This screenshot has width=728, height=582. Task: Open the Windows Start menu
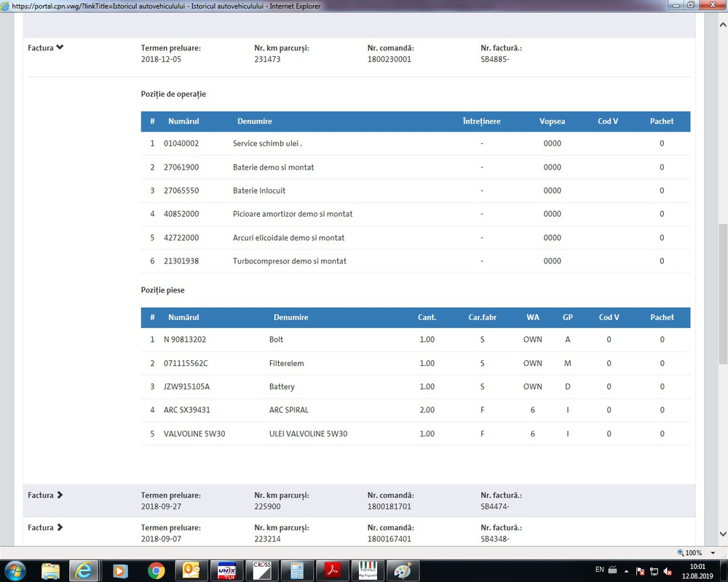[x=15, y=570]
